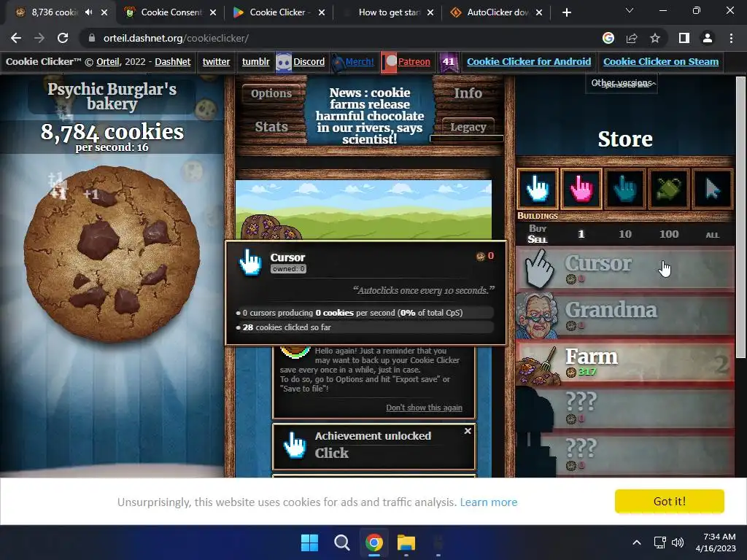
Task: Select the teal cursor upgrade icon
Action: coord(625,189)
